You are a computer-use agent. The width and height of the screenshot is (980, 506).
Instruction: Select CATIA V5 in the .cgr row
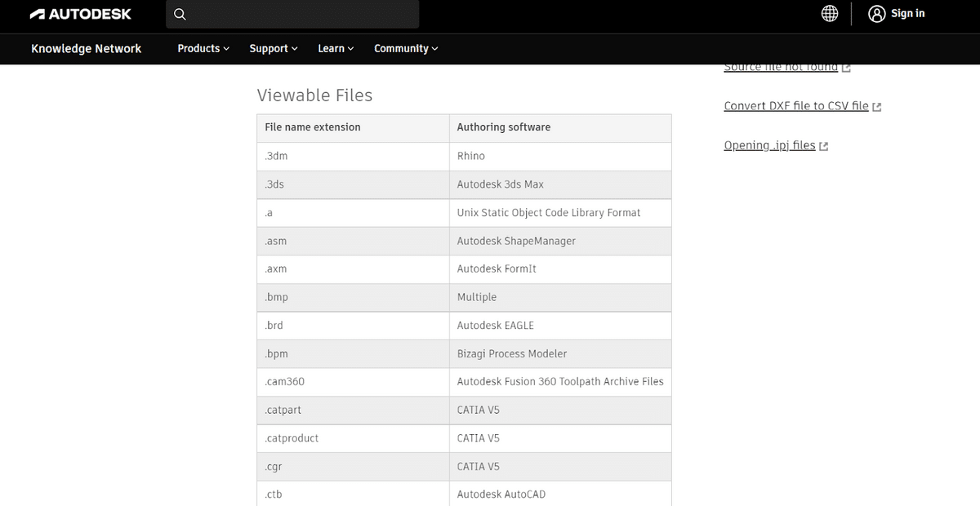point(560,467)
